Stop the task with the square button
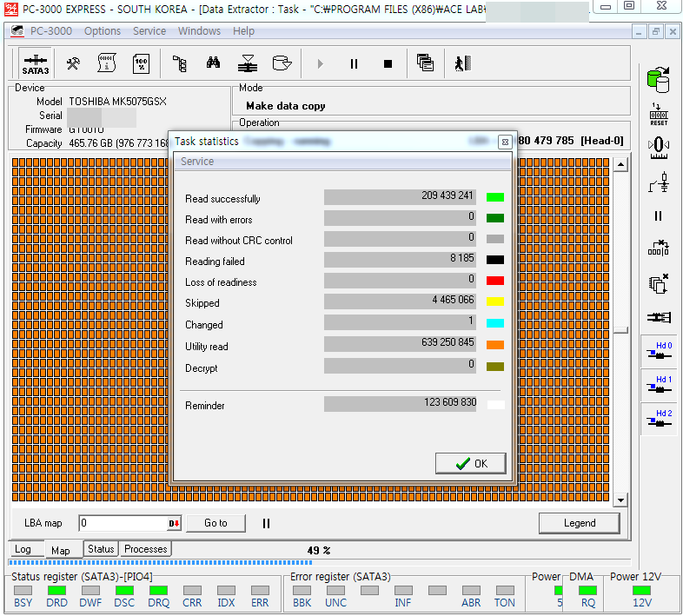 coord(388,64)
